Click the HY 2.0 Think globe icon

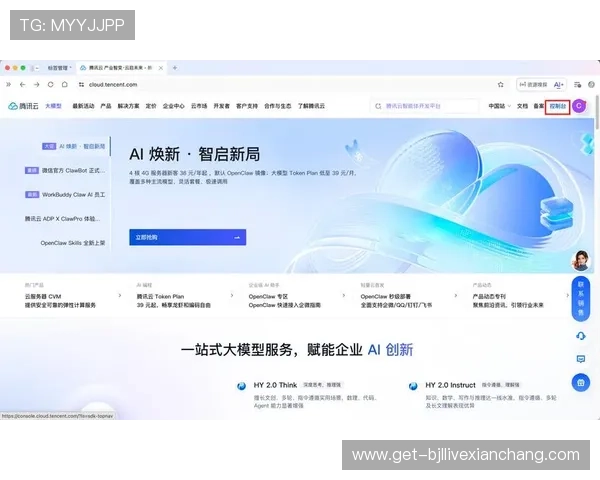[x=241, y=386]
